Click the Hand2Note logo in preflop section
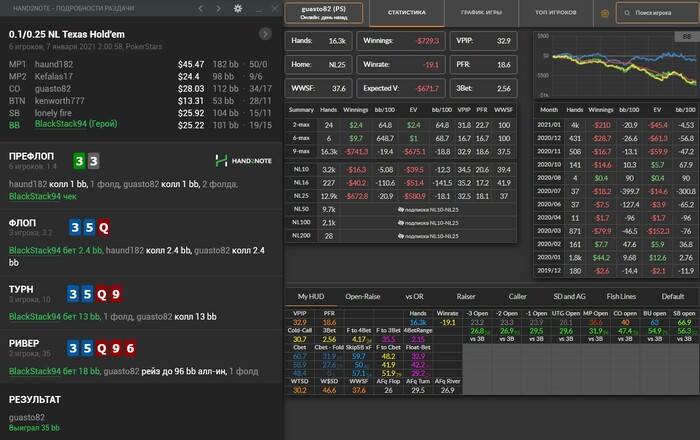 [x=243, y=161]
